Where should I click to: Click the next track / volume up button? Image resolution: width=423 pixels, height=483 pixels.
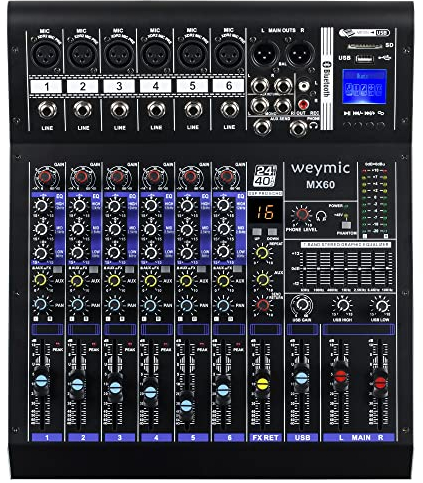click(370, 126)
